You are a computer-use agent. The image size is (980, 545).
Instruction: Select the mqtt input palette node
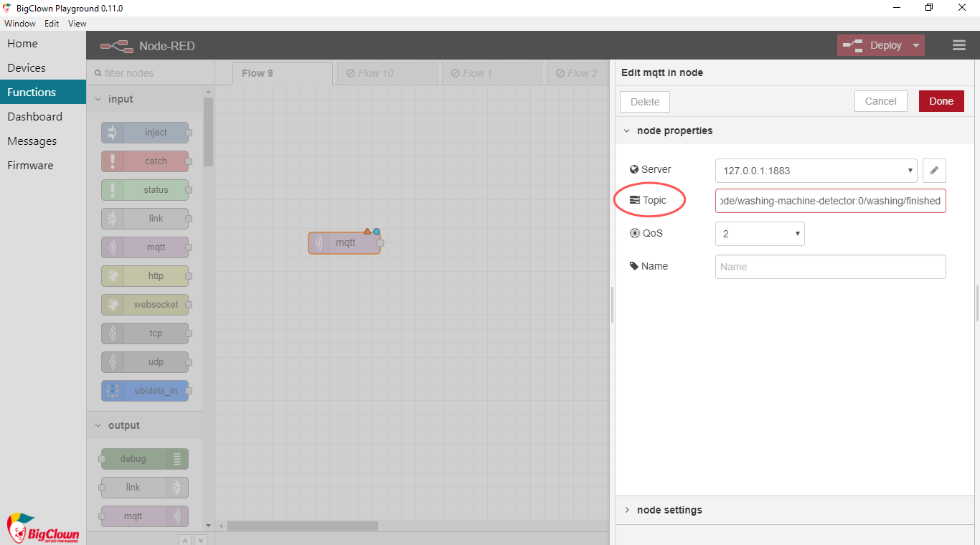click(145, 247)
